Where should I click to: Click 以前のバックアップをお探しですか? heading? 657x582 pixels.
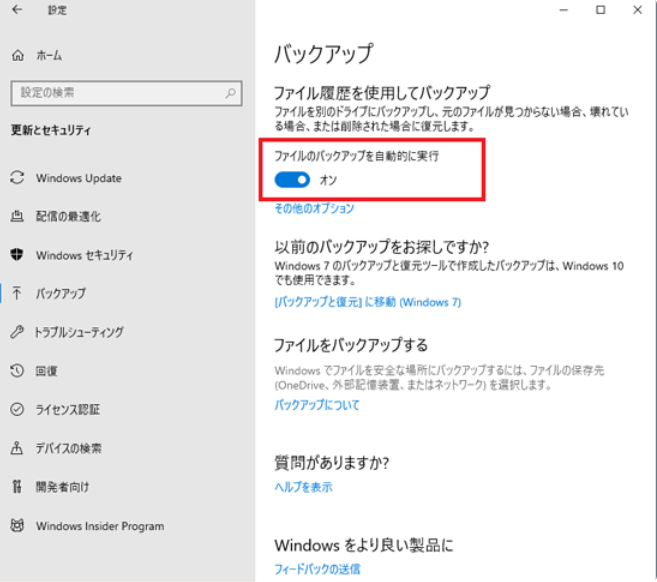click(x=381, y=247)
